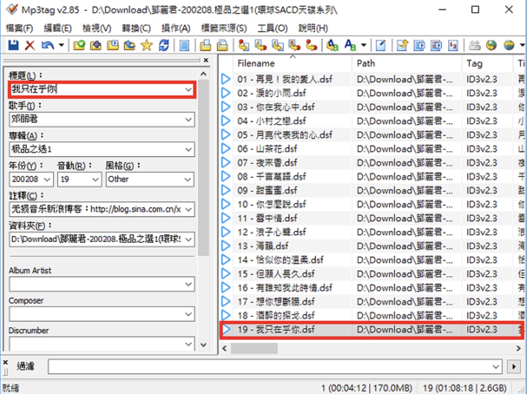Screen dimensions: 532x394
Task: Open the undo history dropdown arrow
Action: coord(61,45)
